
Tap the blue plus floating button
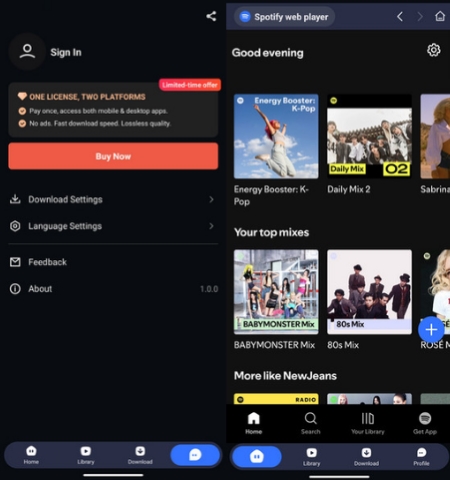[431, 329]
